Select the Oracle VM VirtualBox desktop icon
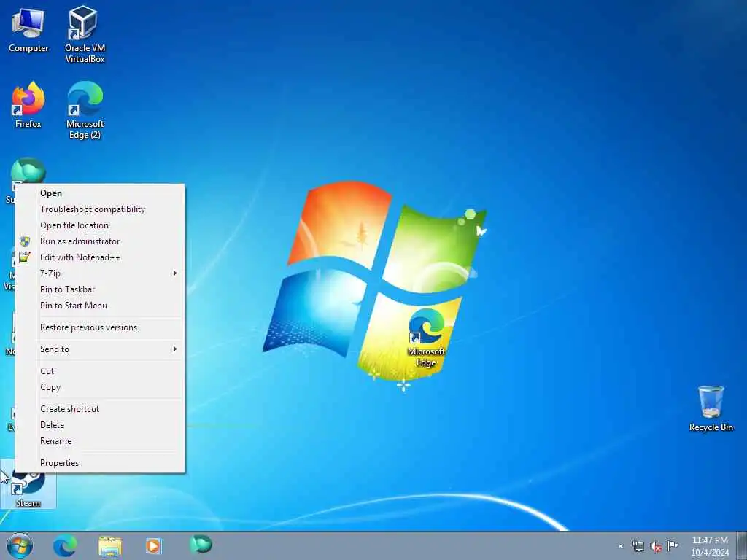Screen dimensions: 747x560 click(85, 34)
